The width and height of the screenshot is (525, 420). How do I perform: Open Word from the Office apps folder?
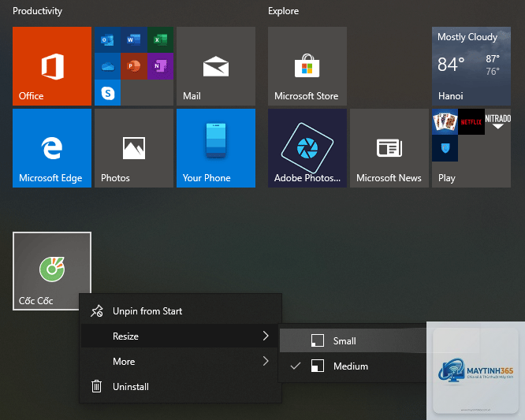pos(134,40)
